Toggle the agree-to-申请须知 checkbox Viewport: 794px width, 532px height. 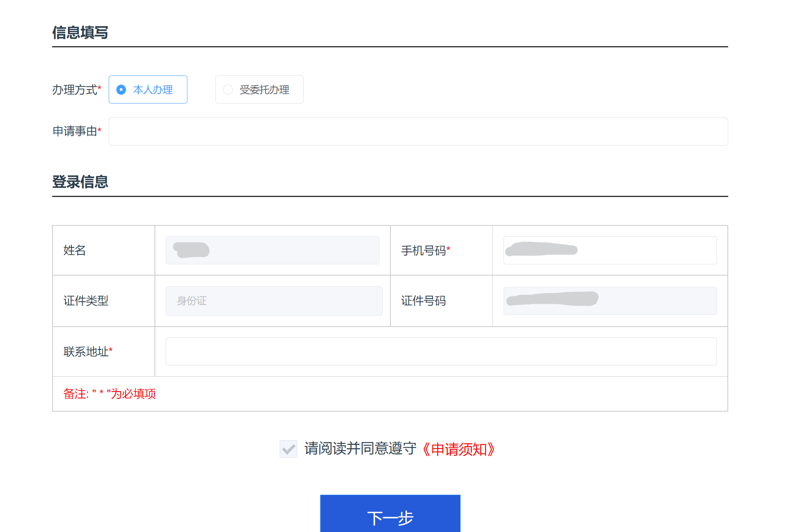coord(288,449)
